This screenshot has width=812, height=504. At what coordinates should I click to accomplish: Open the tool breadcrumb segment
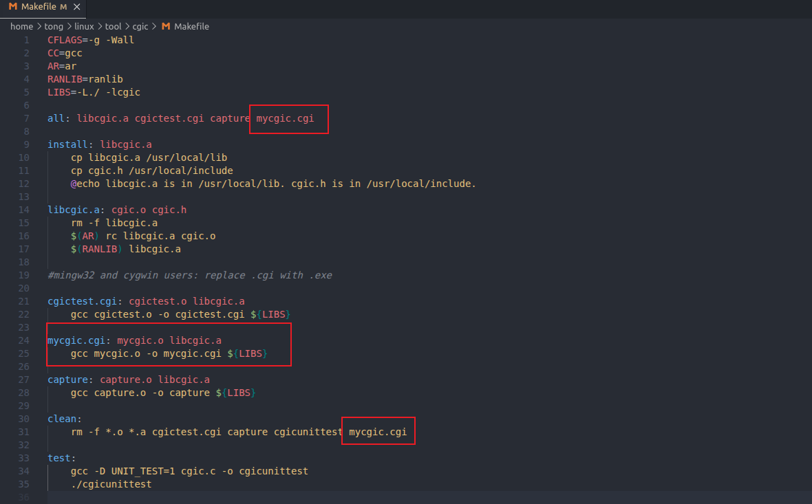point(113,26)
